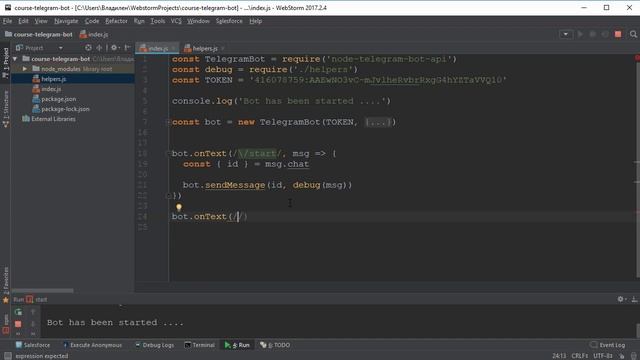The height and width of the screenshot is (360, 640).
Task: Click sendMessage method in editor
Action: (235, 185)
